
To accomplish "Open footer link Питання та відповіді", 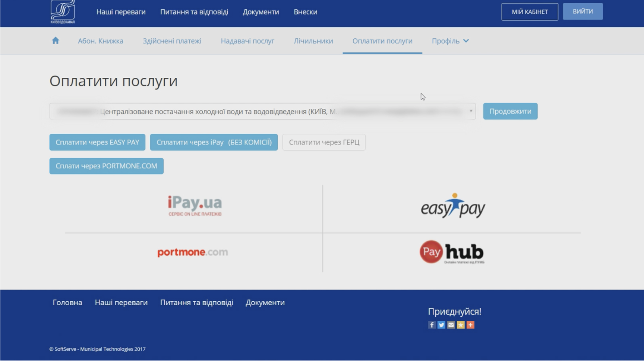I will point(196,303).
